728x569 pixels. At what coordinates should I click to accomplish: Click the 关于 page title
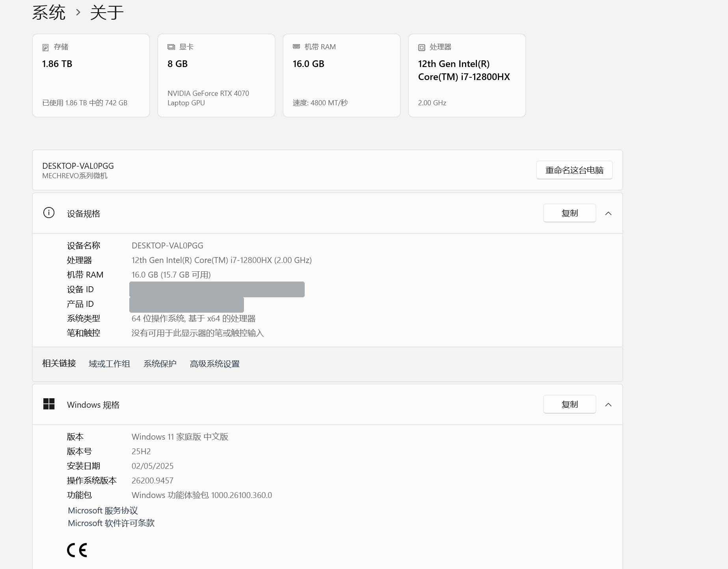[107, 13]
